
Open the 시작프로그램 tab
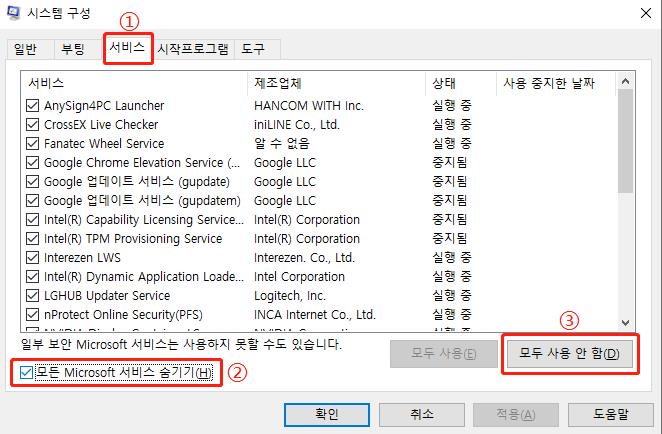point(193,49)
